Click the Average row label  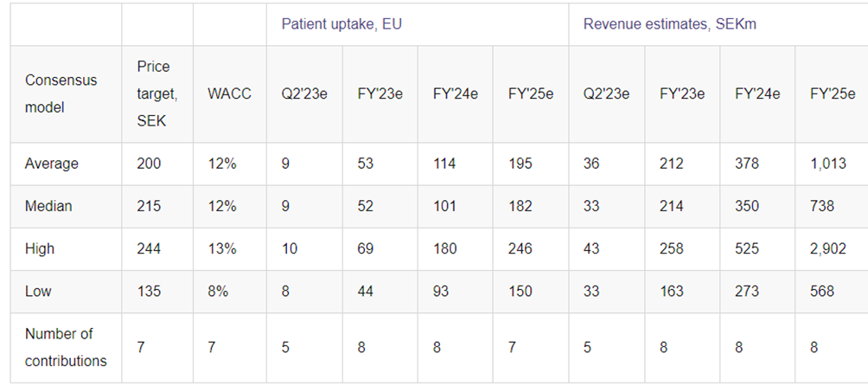coord(52,164)
